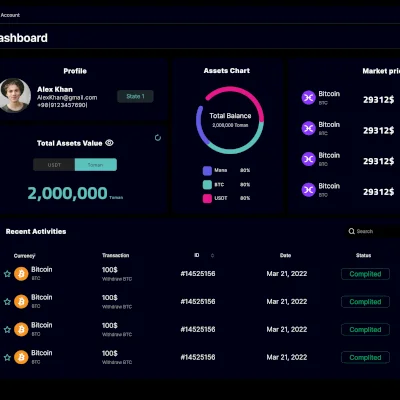Click the orange Bitcoin icon in third activity row
Image resolution: width=400 pixels, height=400 pixels.
point(21,329)
